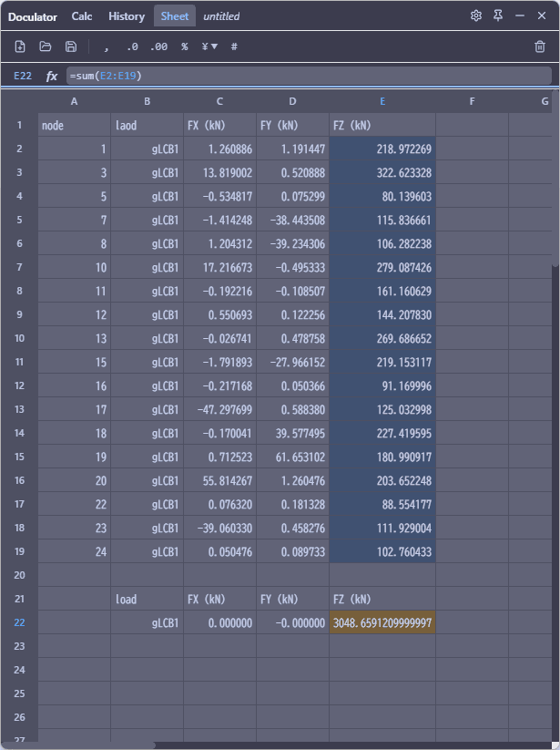Screen dimensions: 560x750
Task: Switch to the Calc tab
Action: point(82,16)
